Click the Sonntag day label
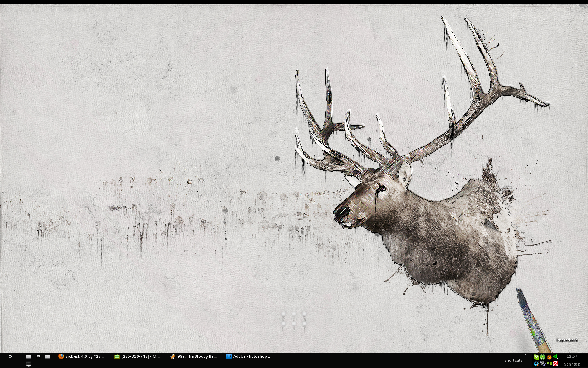The width and height of the screenshot is (588, 368). 572,364
